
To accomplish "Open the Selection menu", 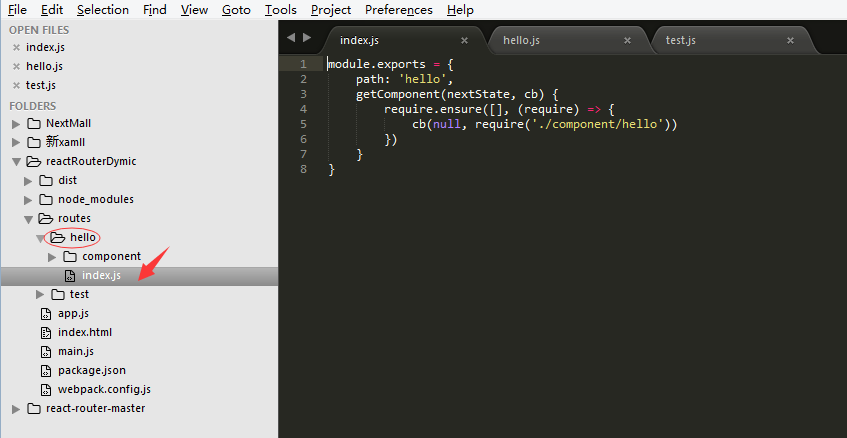I will pyautogui.click(x=103, y=10).
